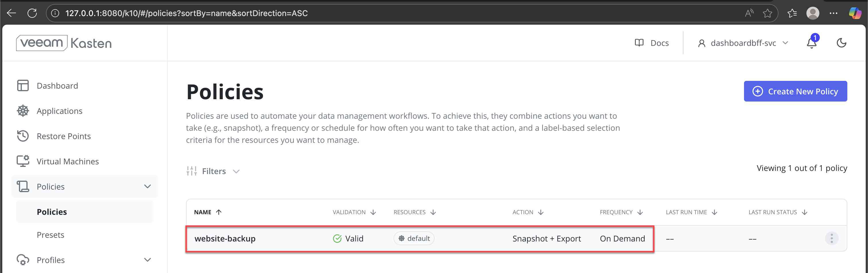This screenshot has height=273, width=868.
Task: Open Restore Points in the sidebar
Action: coord(64,136)
